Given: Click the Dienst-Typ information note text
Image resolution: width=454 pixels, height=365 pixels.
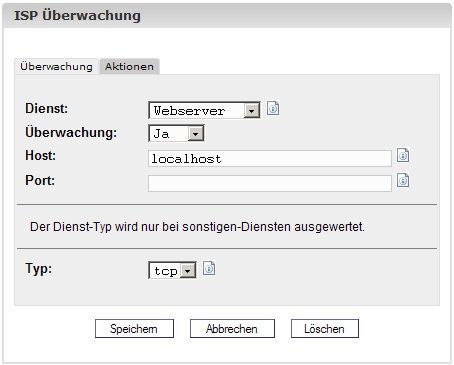Looking at the screenshot, I should pyautogui.click(x=197, y=227).
